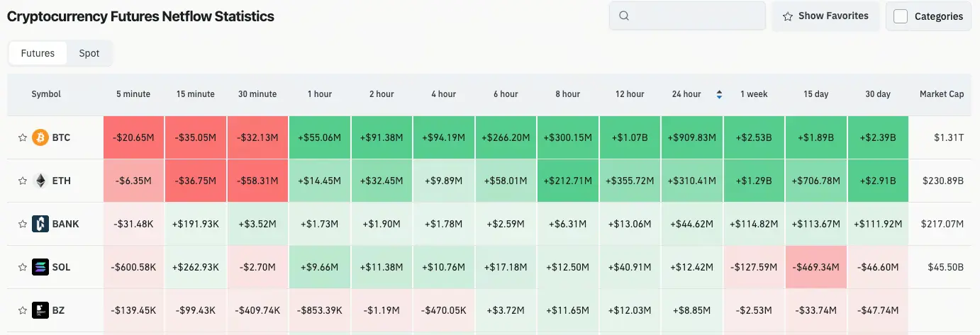
Task: Open the BTC symbol link
Action: point(61,137)
